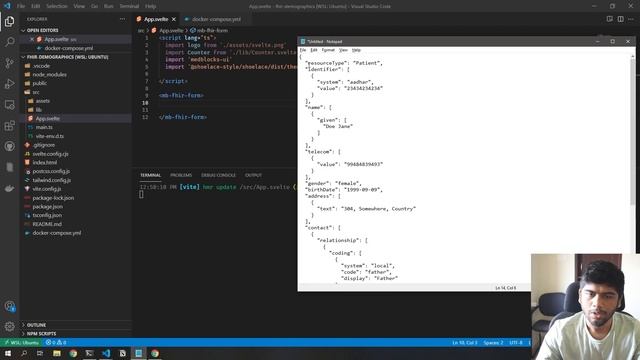Viewport: 640px width, 360px height.
Task: Open the Windows Start menu
Action: click(x=8, y=353)
